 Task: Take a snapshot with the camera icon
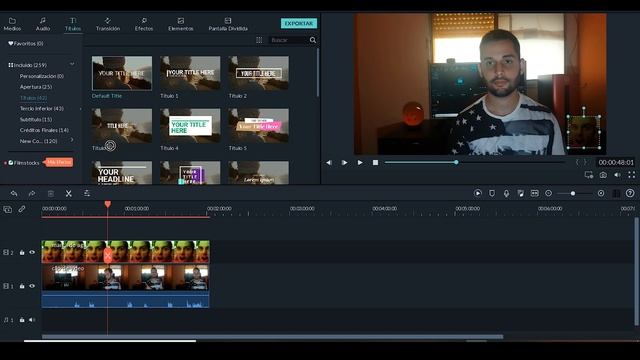[x=603, y=175]
